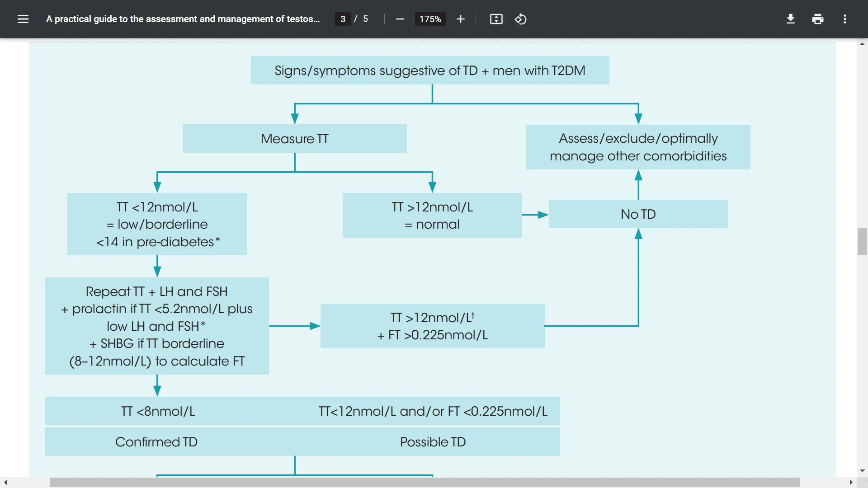The height and width of the screenshot is (488, 868).
Task: Click the document title in the toolbar
Action: point(183,19)
